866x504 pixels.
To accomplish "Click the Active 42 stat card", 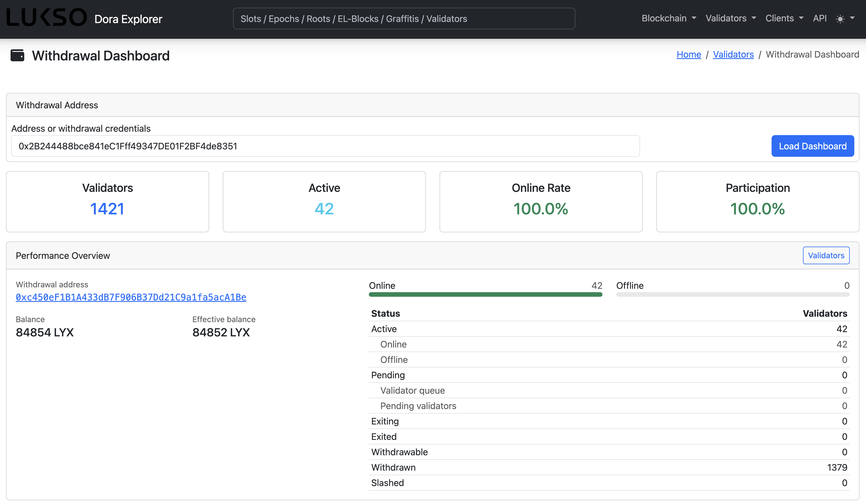I will pos(324,202).
